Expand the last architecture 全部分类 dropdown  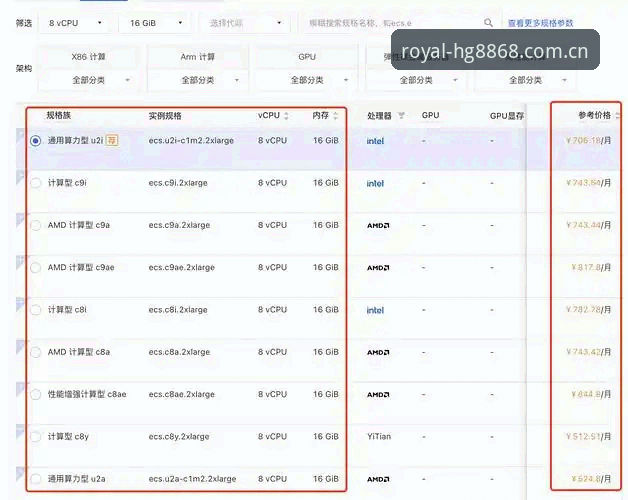coord(525,80)
